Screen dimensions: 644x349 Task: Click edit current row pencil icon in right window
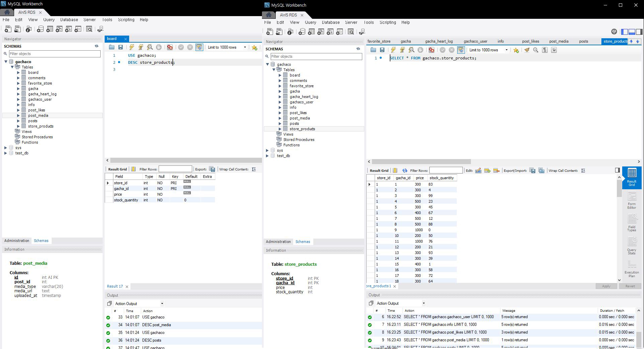point(478,170)
